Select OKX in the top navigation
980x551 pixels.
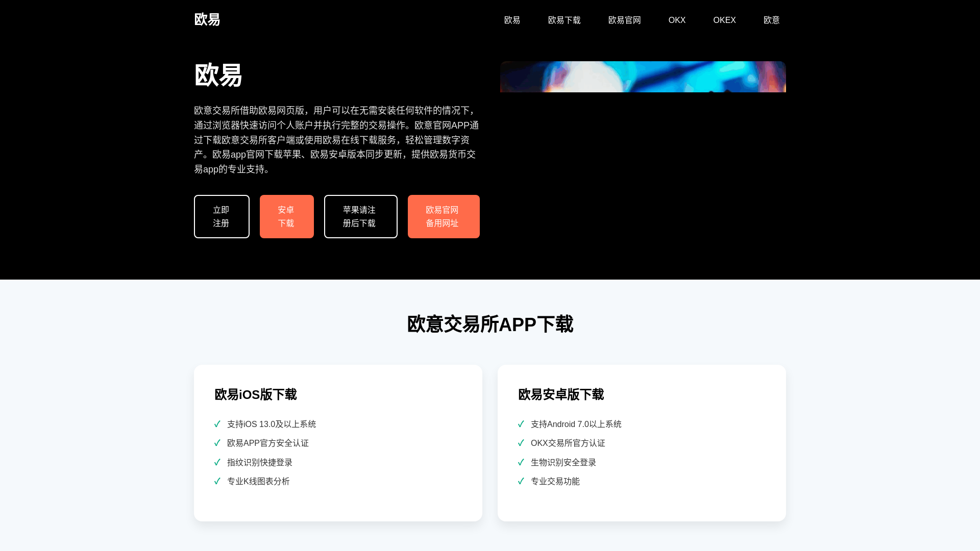coord(677,20)
